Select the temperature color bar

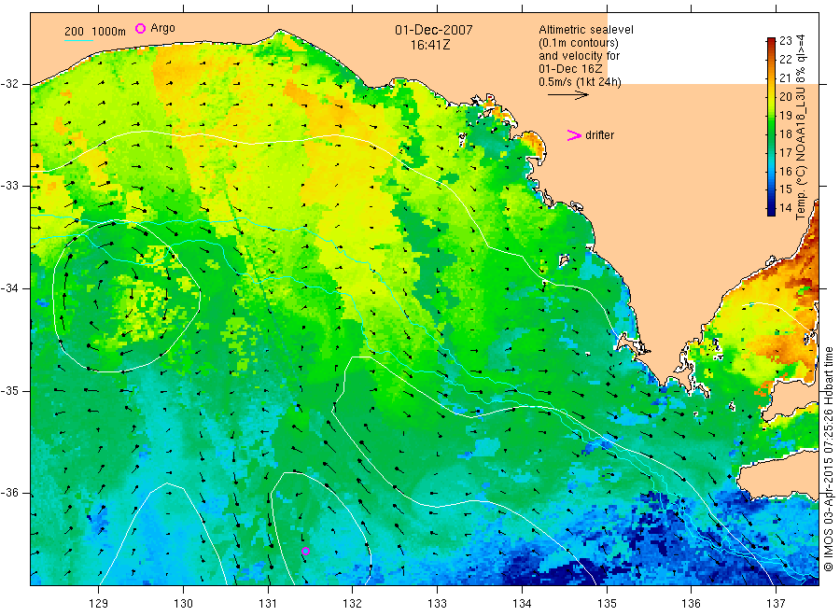(x=771, y=126)
